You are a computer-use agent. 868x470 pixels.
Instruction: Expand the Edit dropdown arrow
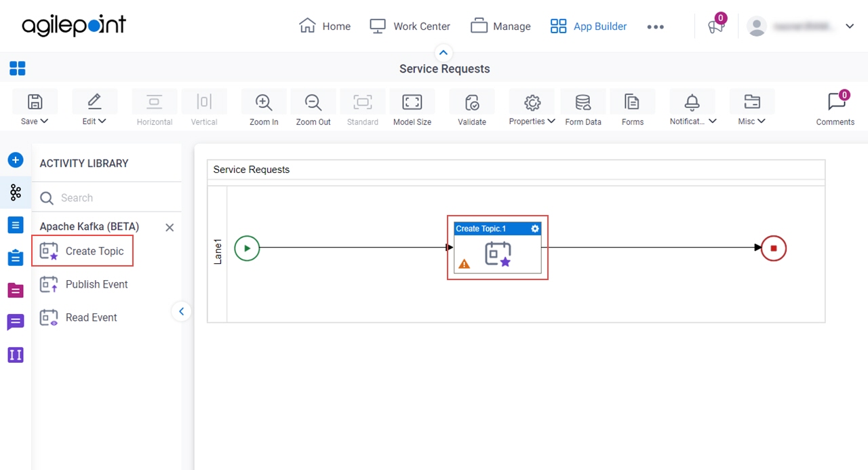[x=102, y=121]
